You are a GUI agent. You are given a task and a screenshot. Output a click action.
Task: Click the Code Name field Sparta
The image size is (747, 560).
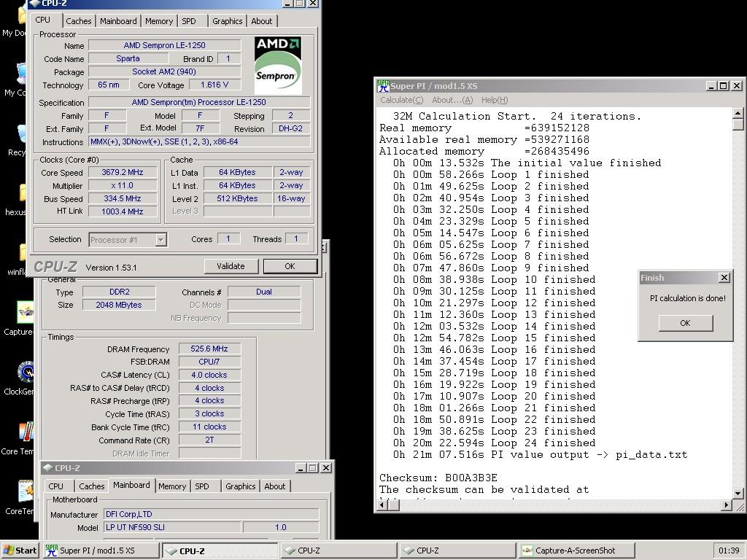(128, 58)
